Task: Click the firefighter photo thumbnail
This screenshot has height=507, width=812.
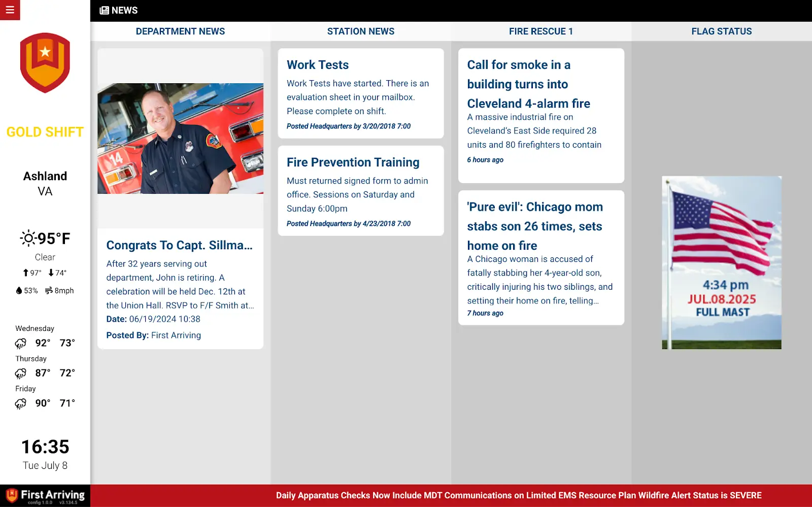Action: 180,139
